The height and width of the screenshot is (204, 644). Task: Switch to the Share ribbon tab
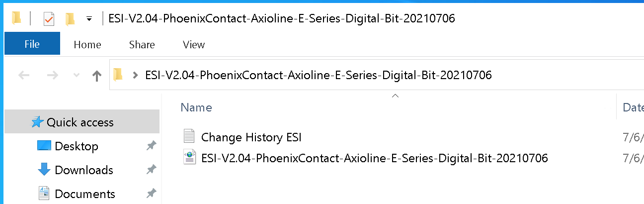coord(142,44)
